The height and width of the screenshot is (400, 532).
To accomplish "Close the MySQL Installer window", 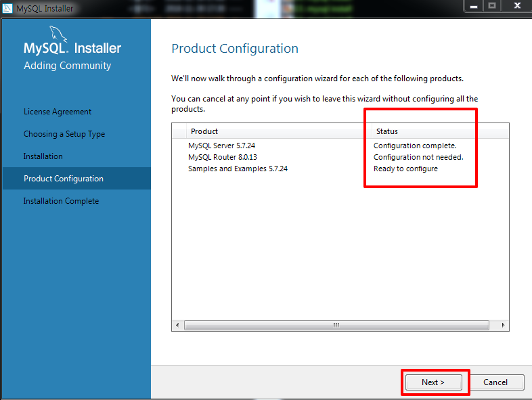I will [517, 6].
